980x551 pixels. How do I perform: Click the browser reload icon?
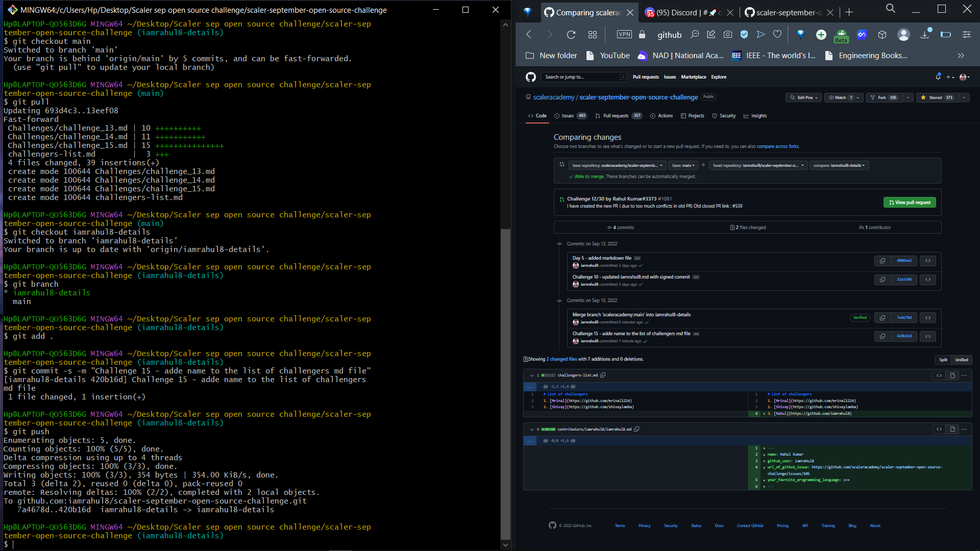(x=571, y=35)
